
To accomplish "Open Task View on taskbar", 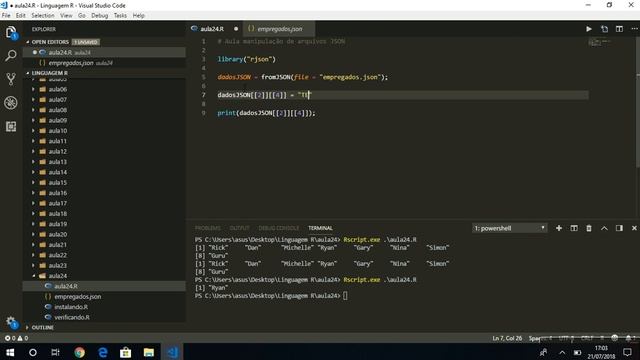I will 56,352.
